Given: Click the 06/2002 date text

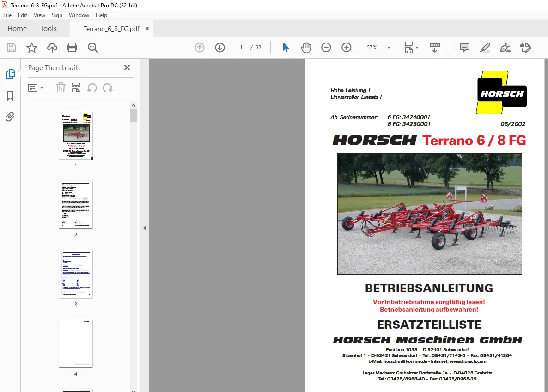Looking at the screenshot, I should 513,124.
